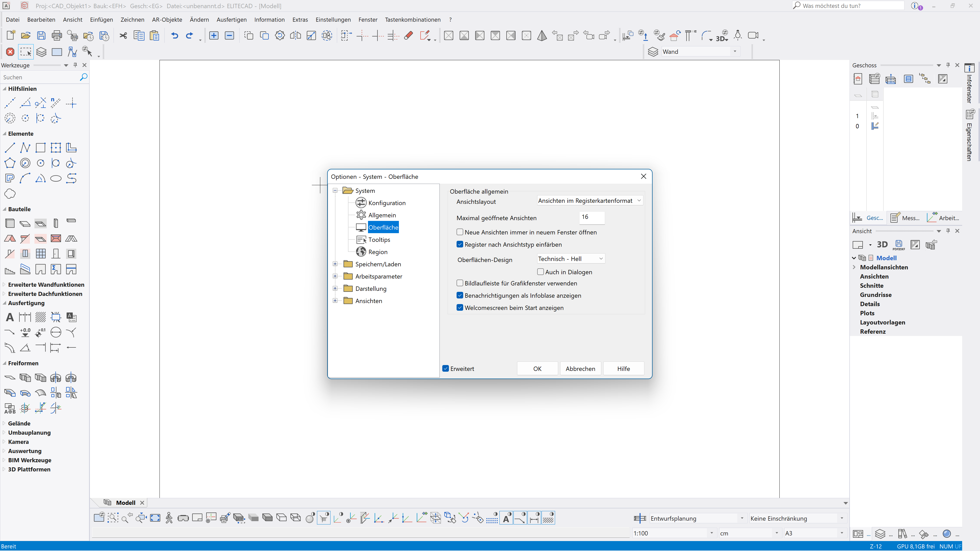Open the Oberflächen-Design dropdown
The width and height of the screenshot is (980, 551).
(x=571, y=259)
